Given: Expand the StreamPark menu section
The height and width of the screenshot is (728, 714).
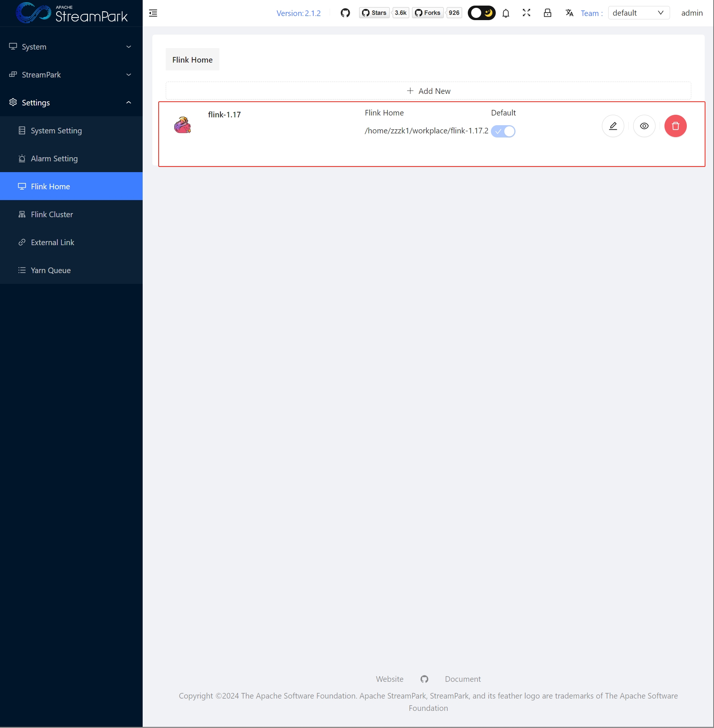Looking at the screenshot, I should tap(71, 75).
